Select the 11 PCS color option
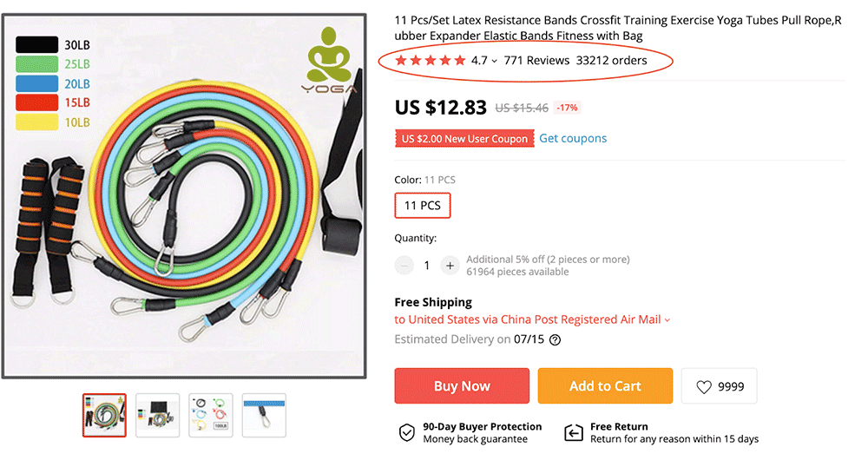 coord(423,206)
